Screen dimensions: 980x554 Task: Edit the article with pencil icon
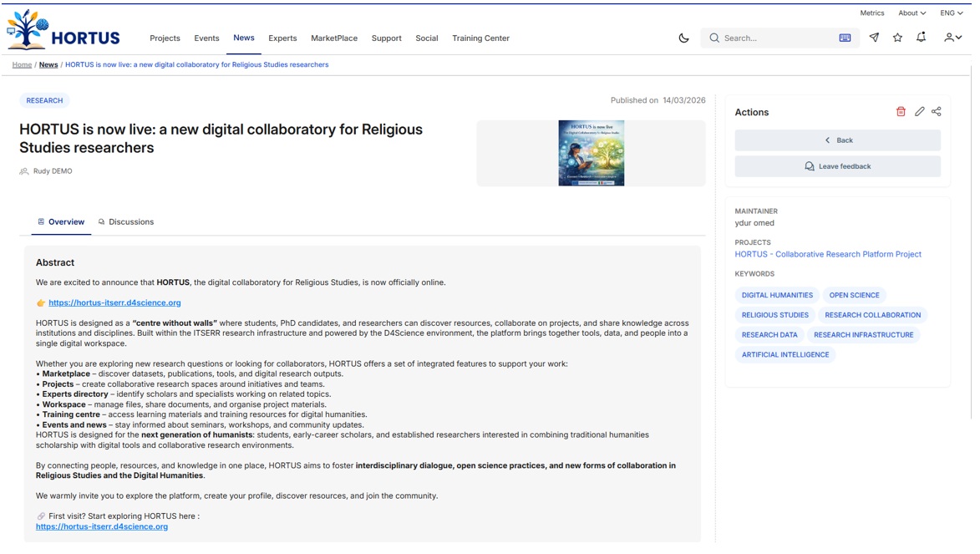click(919, 112)
